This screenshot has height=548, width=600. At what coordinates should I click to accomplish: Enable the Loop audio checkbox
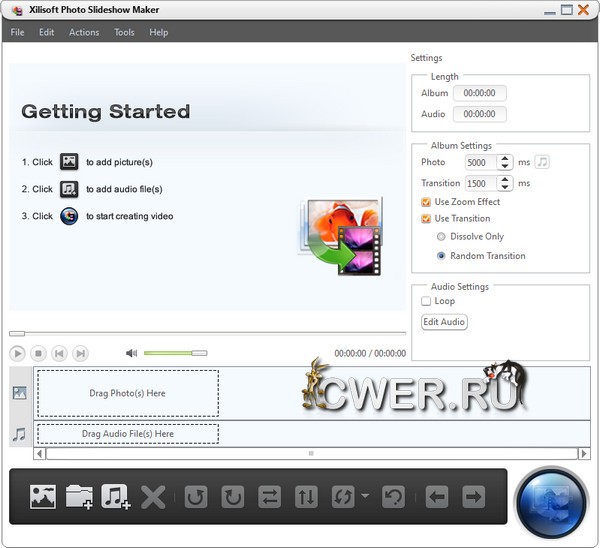point(427,301)
